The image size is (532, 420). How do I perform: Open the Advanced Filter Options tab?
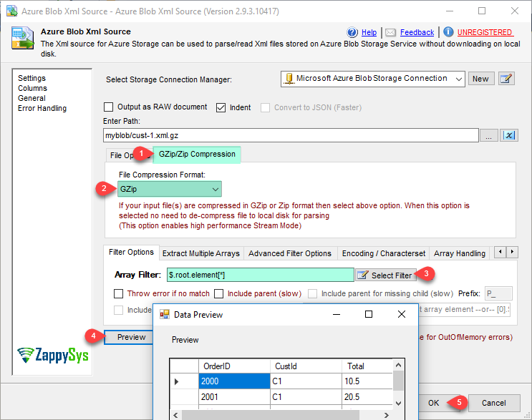[x=290, y=253]
